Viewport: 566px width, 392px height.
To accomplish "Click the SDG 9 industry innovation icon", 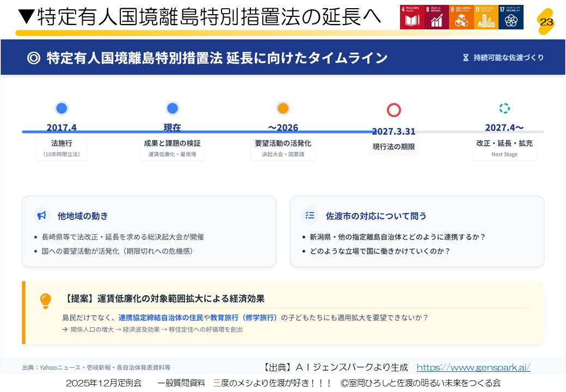I will pyautogui.click(x=461, y=17).
